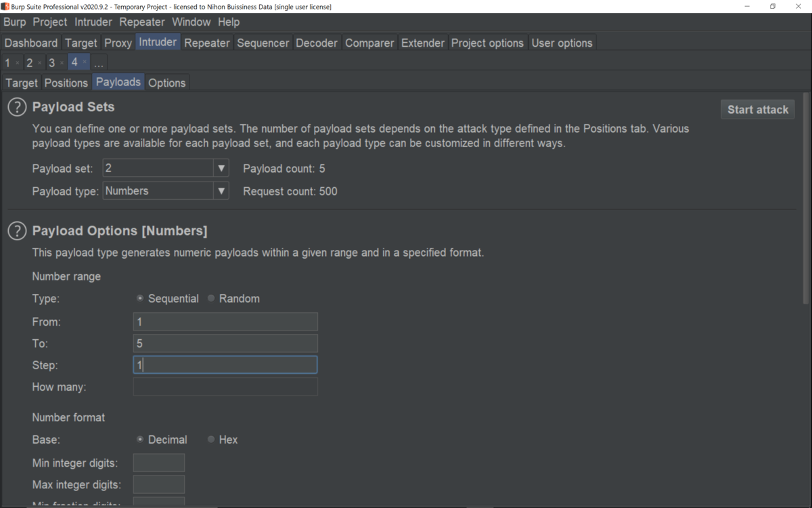Close Intruder attack tab 4
Screen dimensions: 812x508
pyautogui.click(x=85, y=62)
